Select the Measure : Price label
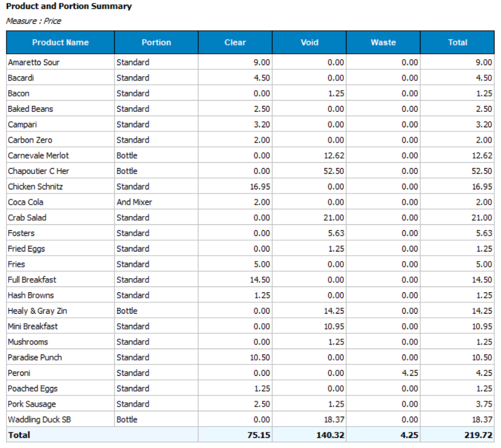 coord(34,21)
